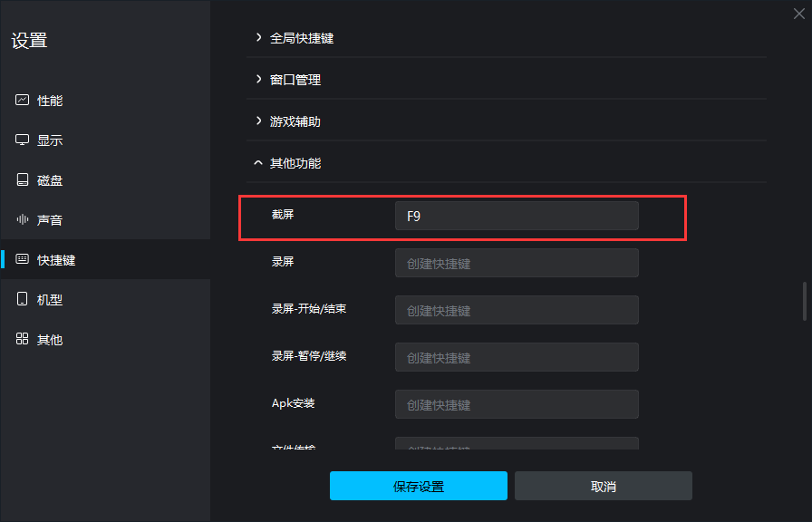Click the settings list vertical scrollbar
The image size is (812, 522).
click(804, 302)
